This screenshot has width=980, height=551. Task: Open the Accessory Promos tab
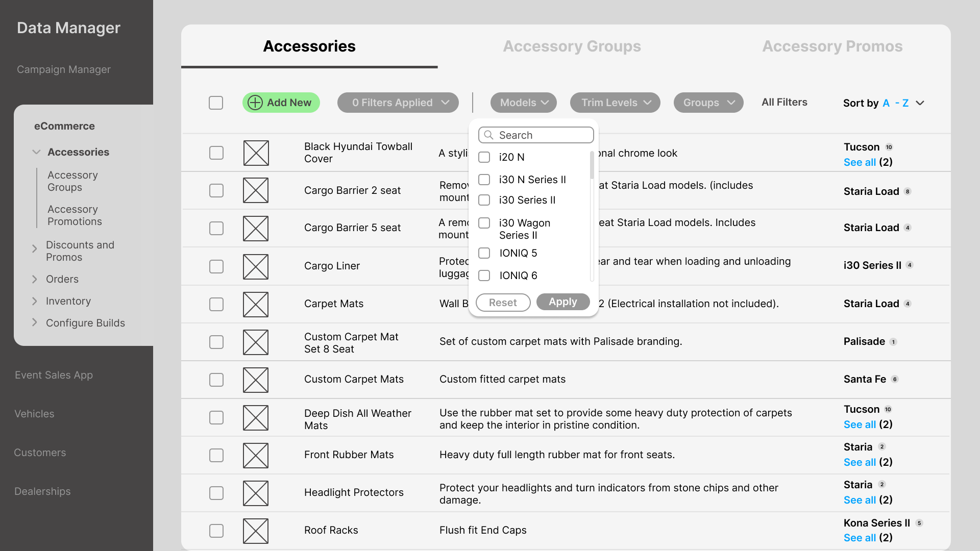point(832,46)
